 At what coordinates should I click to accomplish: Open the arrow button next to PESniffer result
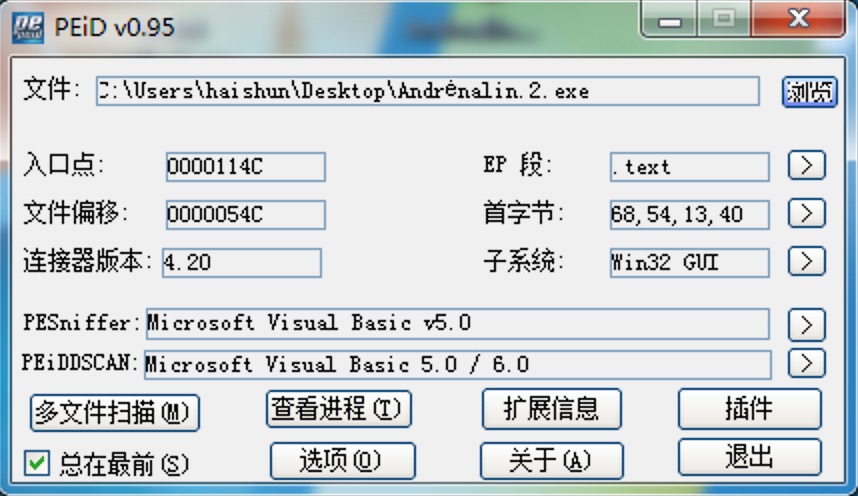807,325
